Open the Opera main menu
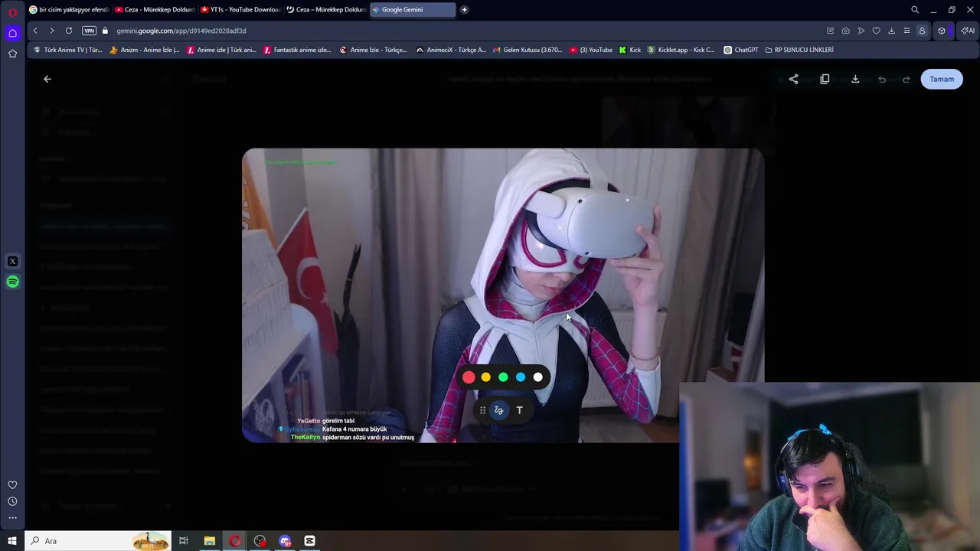 click(x=12, y=12)
